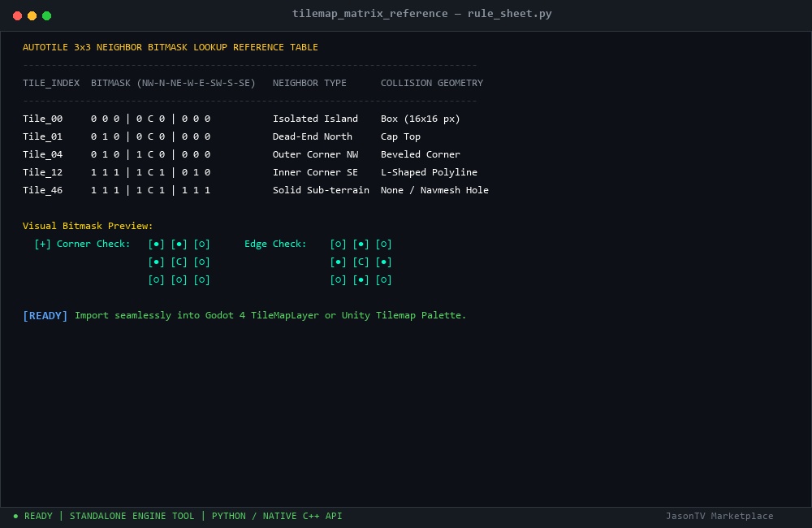Select the Tile_01 row label
The image size is (812, 528).
click(42, 136)
